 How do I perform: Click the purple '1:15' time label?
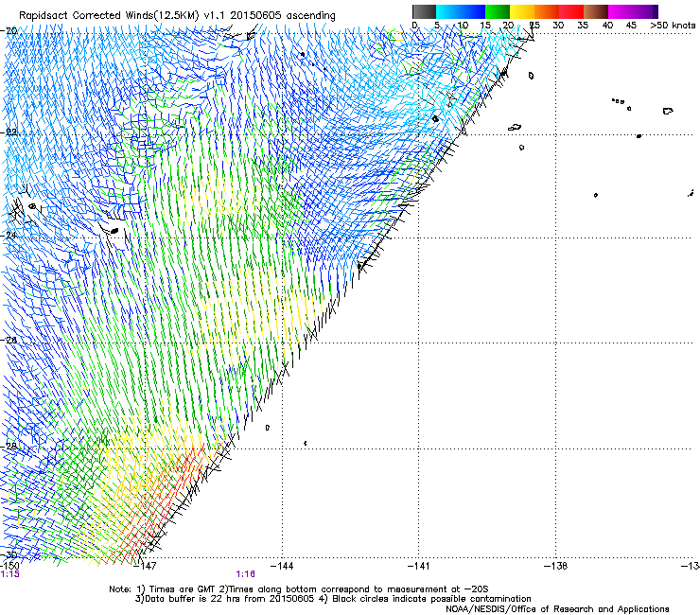pyautogui.click(x=10, y=574)
